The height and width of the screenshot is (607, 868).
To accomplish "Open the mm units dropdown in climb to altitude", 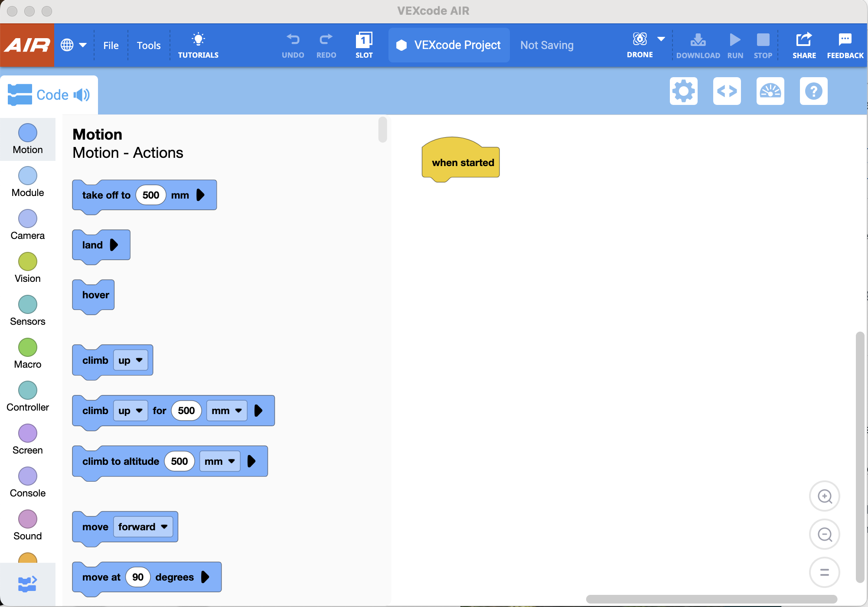I will coord(219,461).
